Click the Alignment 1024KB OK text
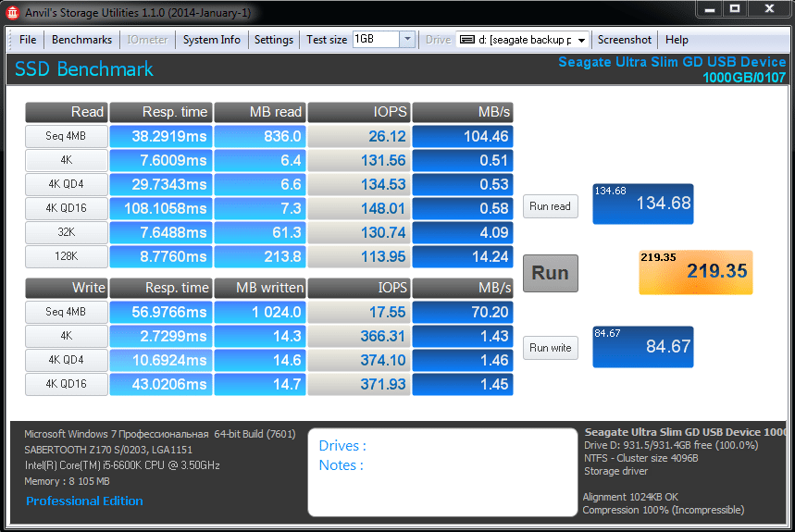Screen dimensions: 795x532 tap(630, 497)
